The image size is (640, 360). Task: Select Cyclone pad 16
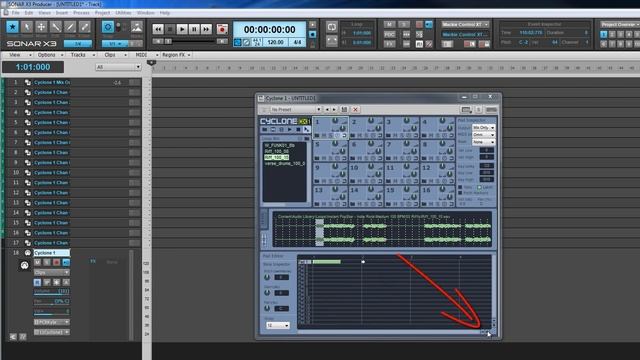(x=438, y=196)
